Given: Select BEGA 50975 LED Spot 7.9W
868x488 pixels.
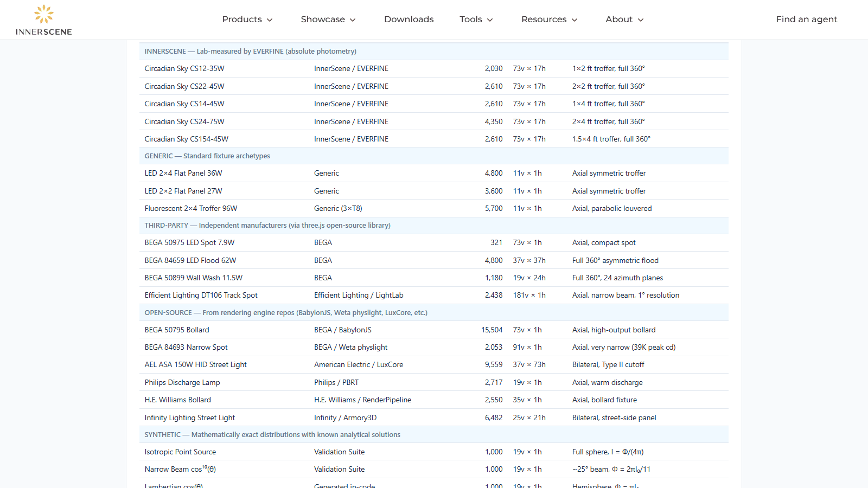Looking at the screenshot, I should [190, 243].
